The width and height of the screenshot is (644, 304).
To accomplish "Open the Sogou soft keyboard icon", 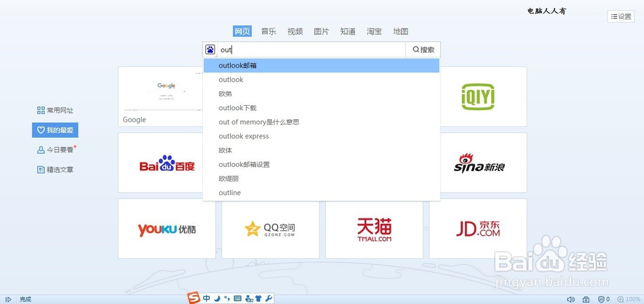I will click(238, 299).
